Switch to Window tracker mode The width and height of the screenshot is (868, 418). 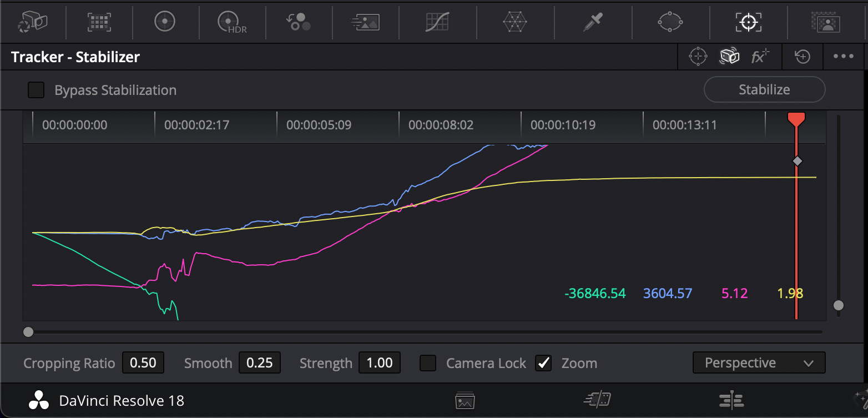tap(698, 57)
